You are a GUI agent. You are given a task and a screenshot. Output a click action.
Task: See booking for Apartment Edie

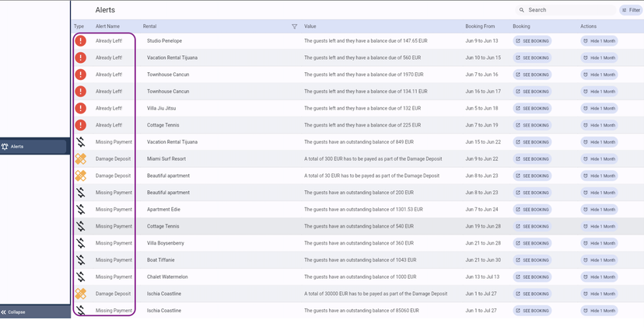[532, 209]
